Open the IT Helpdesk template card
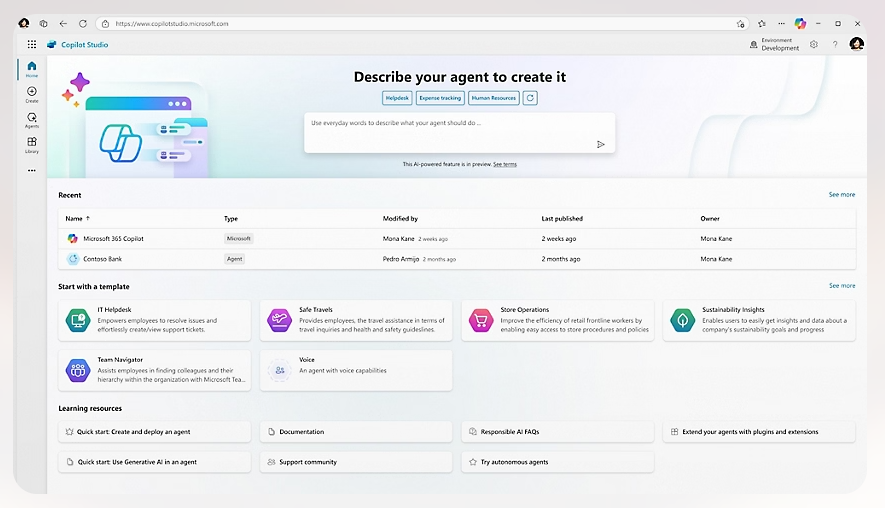Image resolution: width=885 pixels, height=508 pixels. click(154, 320)
